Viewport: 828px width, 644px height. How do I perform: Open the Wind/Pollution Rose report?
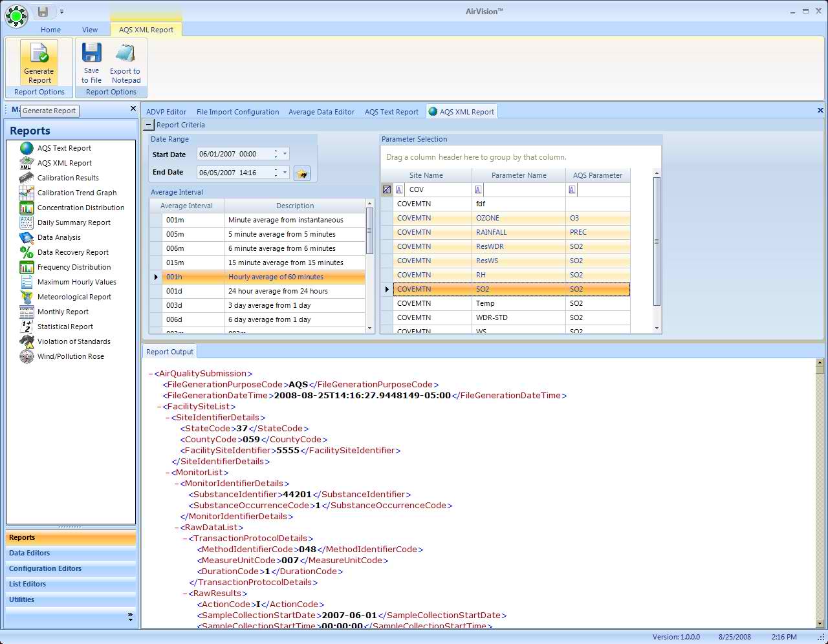tap(71, 356)
